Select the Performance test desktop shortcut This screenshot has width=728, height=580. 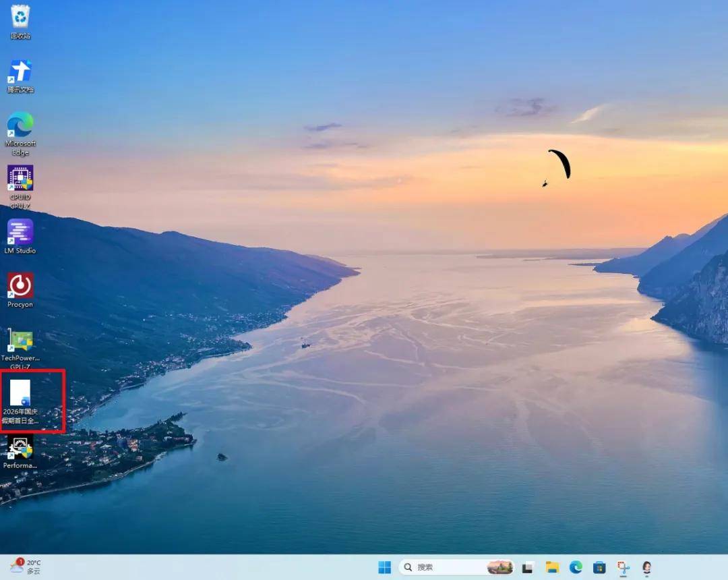[x=20, y=453]
